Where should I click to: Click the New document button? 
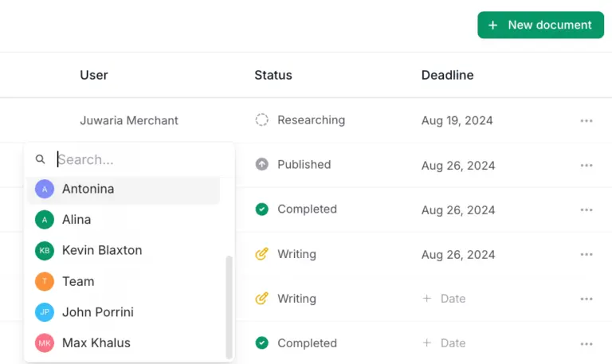[x=540, y=25]
